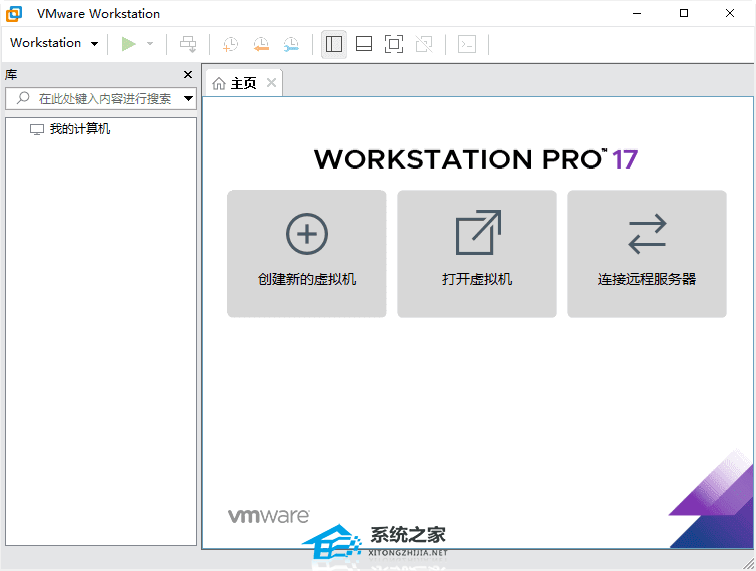Viewport: 756px width, 571px height.
Task: Click the green power on play icon
Action: [x=128, y=43]
